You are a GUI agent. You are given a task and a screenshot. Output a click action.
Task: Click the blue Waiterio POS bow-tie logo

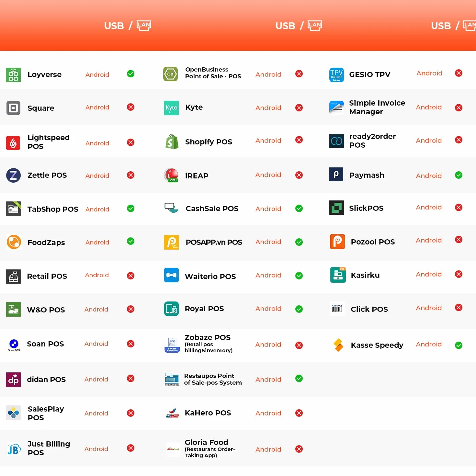click(x=171, y=275)
